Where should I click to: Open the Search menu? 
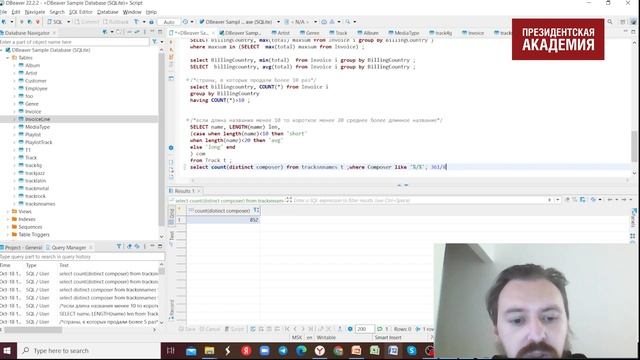pyautogui.click(x=57, y=12)
